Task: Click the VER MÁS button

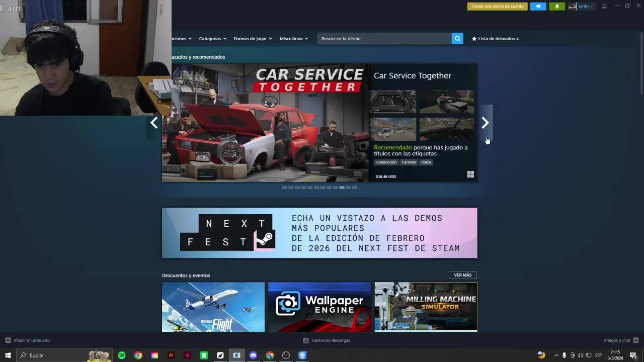Action: click(462, 275)
